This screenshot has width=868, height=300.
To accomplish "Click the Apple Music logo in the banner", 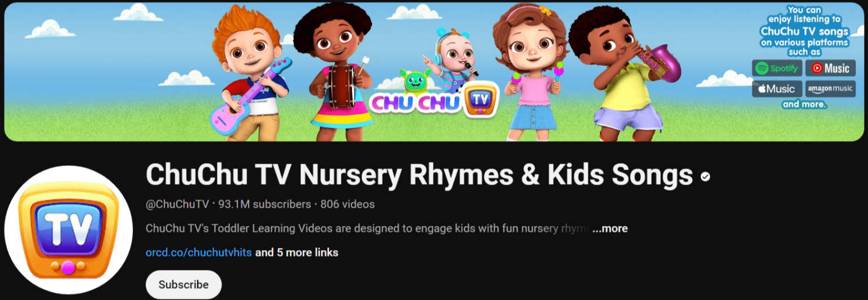I will [777, 89].
